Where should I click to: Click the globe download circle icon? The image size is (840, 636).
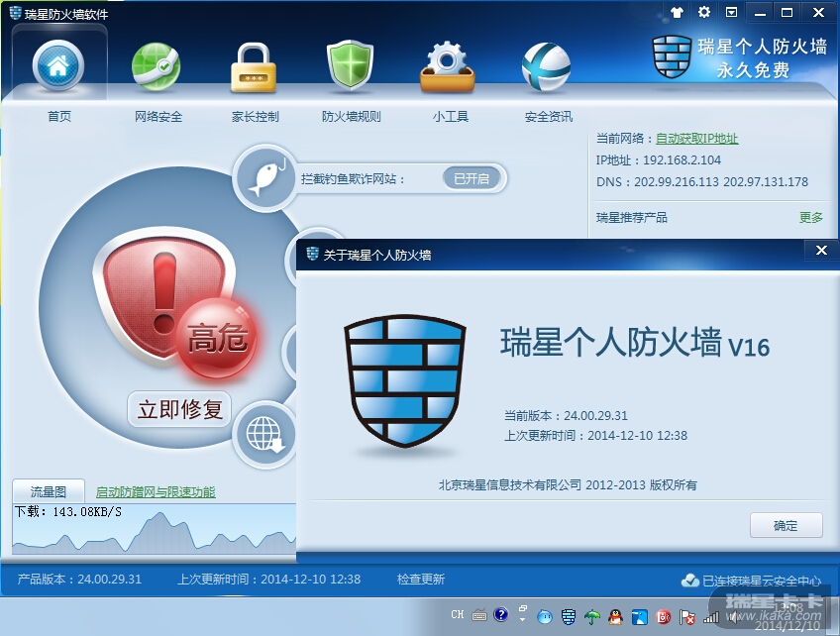264,435
